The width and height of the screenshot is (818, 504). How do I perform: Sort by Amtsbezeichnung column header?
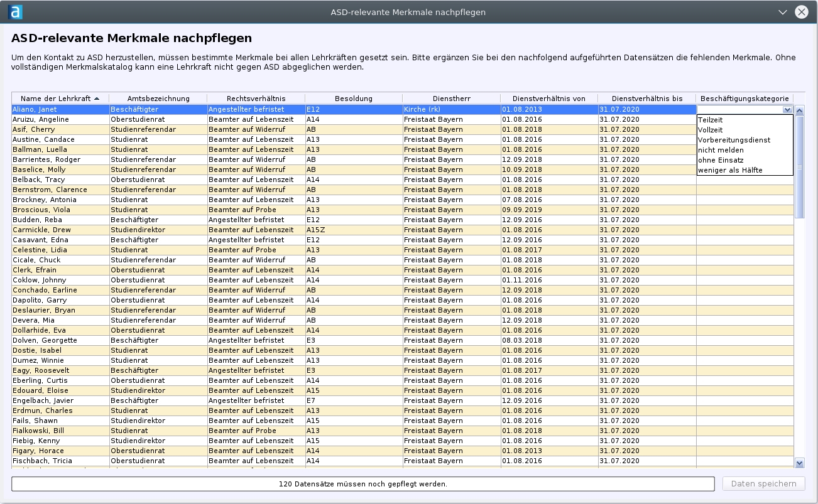click(x=158, y=99)
